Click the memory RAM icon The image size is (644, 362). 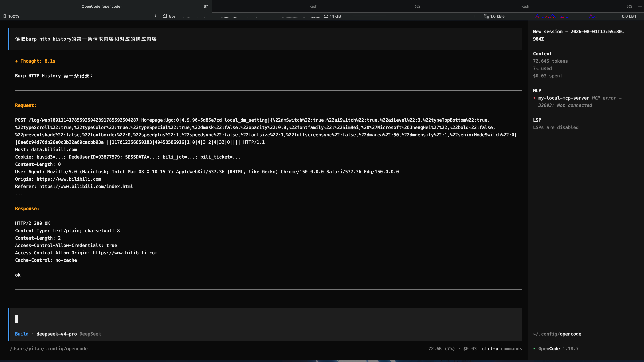326,16
